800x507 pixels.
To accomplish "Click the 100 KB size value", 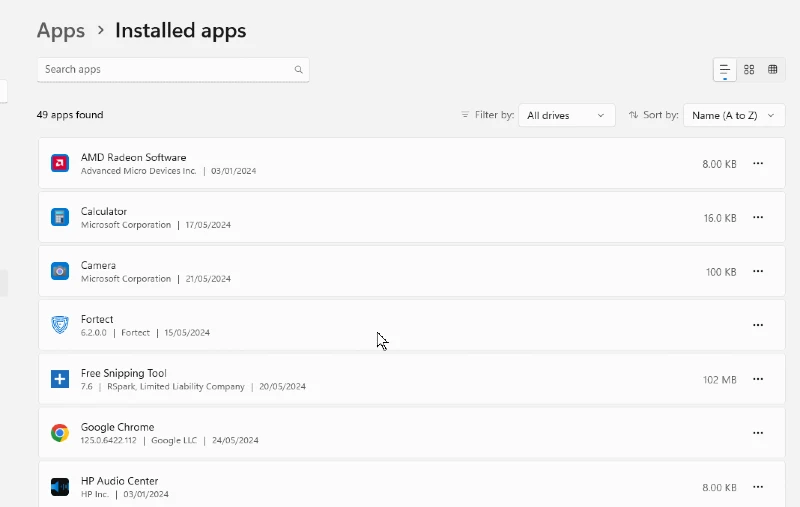I will 721,272.
